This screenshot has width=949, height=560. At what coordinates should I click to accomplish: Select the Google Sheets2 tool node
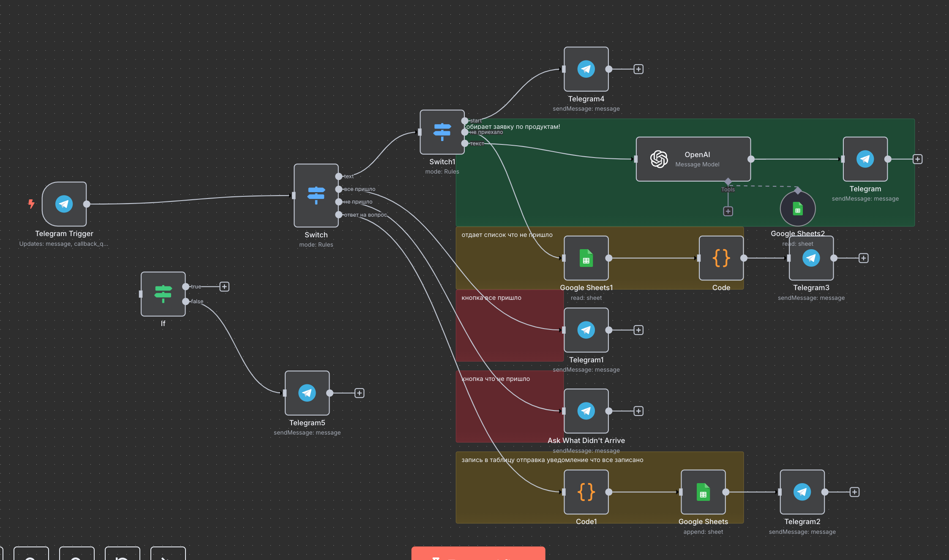797,209
